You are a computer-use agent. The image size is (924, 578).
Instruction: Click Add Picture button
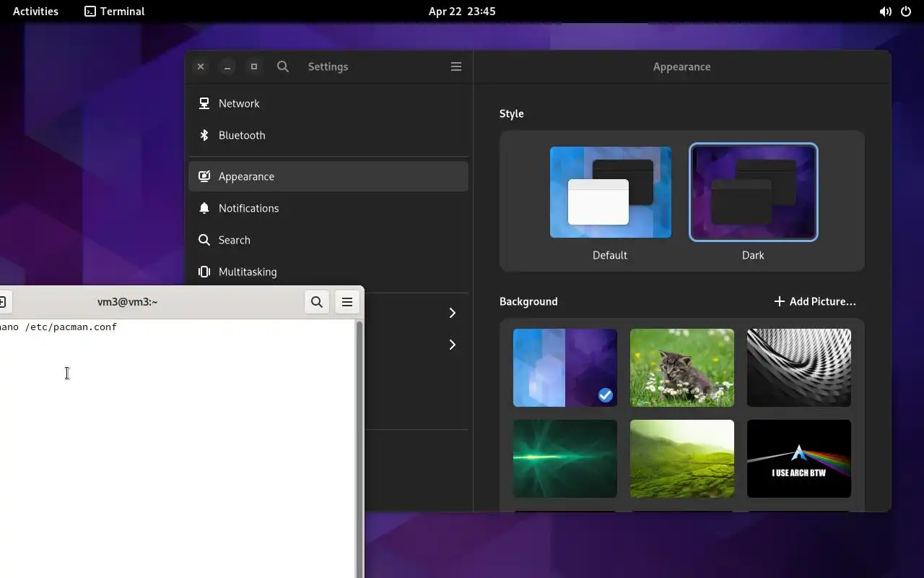click(814, 301)
